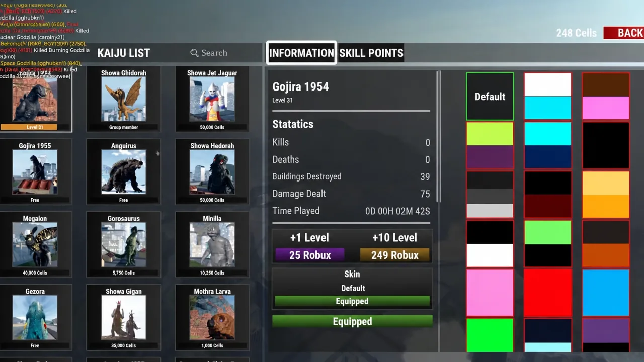Click the Time Played value 0D 00H 02M 42S

(x=397, y=211)
